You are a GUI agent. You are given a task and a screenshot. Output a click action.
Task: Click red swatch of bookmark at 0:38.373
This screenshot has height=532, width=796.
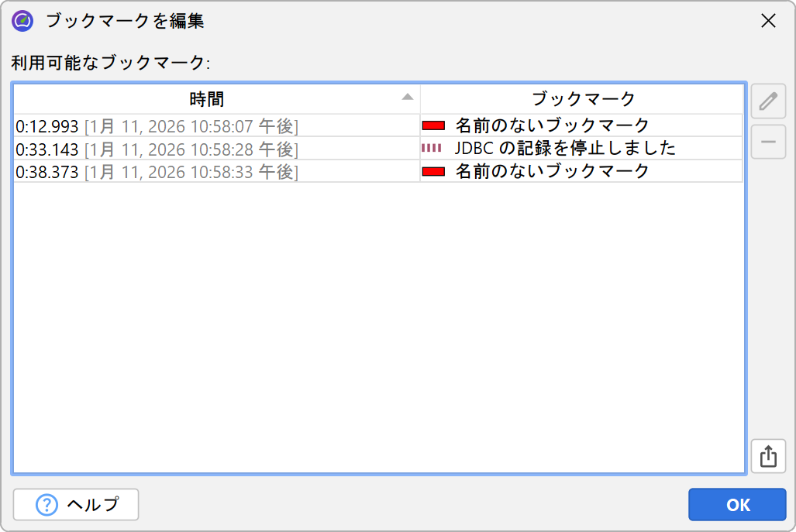432,171
